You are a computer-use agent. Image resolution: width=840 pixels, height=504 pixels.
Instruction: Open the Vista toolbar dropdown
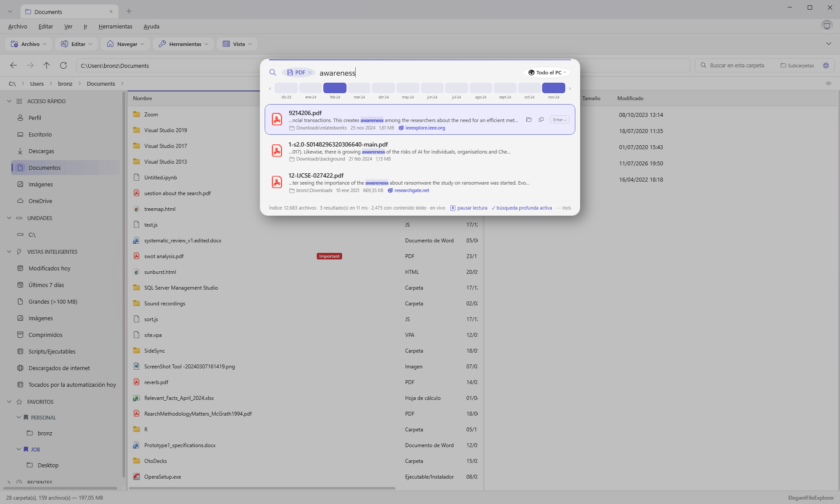point(238,44)
